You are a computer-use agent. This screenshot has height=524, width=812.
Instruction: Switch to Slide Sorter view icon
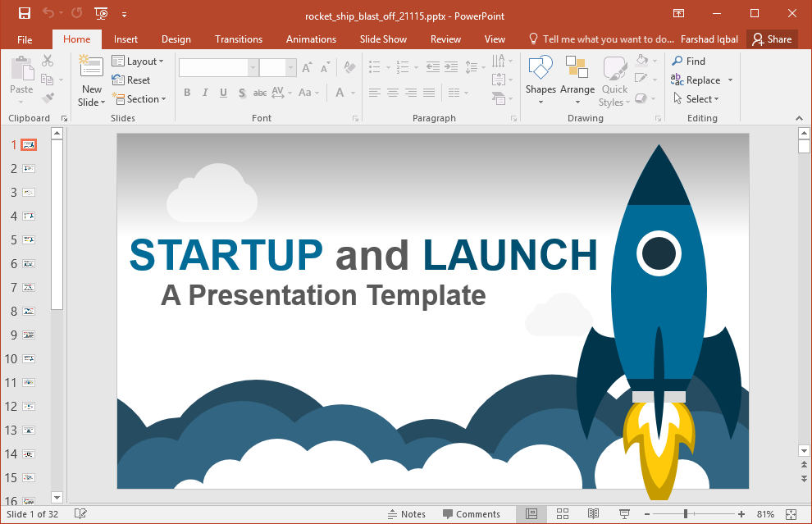tap(563, 513)
